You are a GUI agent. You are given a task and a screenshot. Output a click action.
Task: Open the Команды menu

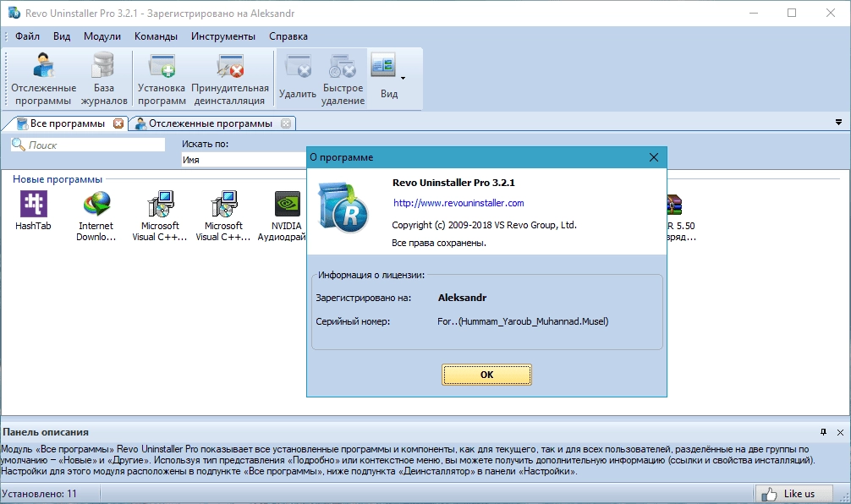tap(156, 36)
